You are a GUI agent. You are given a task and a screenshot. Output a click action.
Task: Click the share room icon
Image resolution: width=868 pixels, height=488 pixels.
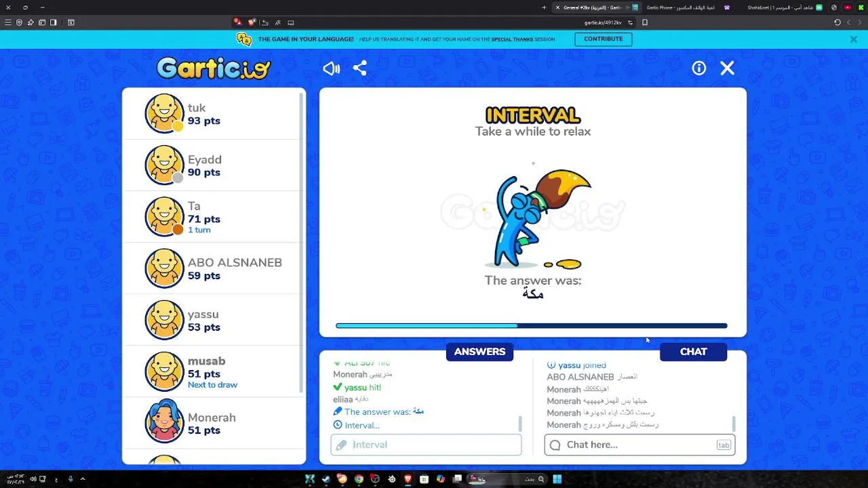point(359,68)
